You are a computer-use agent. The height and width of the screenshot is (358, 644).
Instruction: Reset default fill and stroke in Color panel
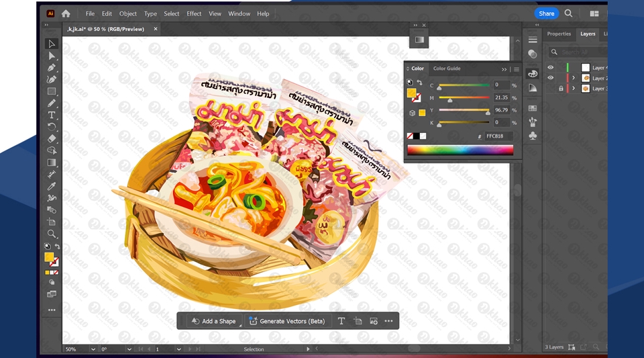[410, 82]
